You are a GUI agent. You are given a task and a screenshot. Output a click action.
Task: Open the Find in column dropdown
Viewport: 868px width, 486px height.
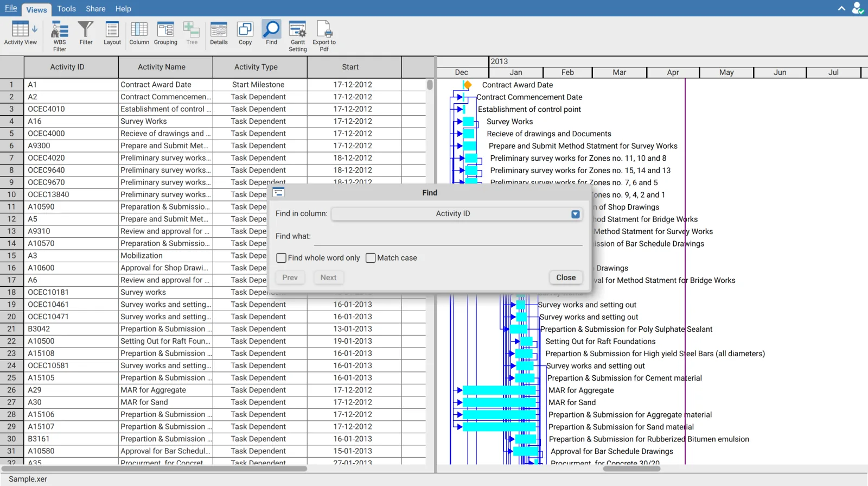(457, 214)
